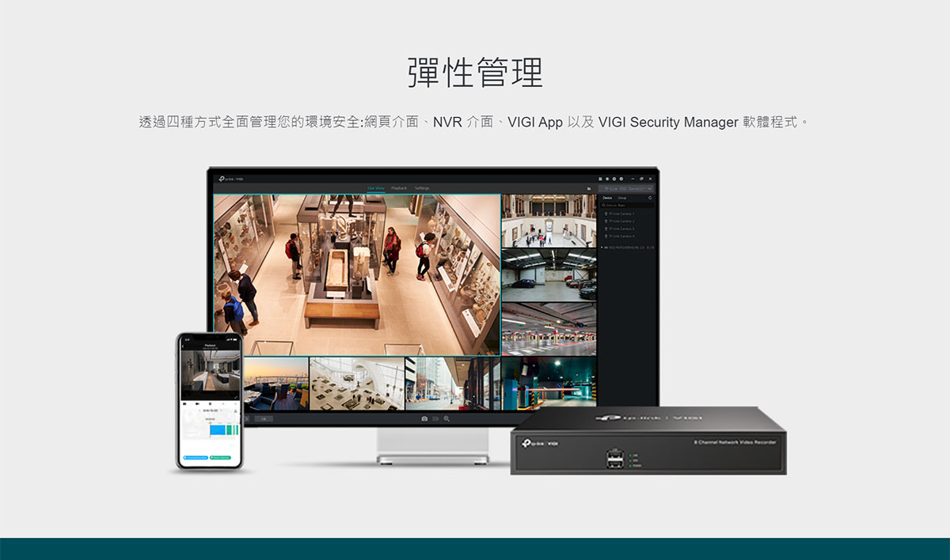
Task: Select the street building camera feed
Action: tap(453, 384)
